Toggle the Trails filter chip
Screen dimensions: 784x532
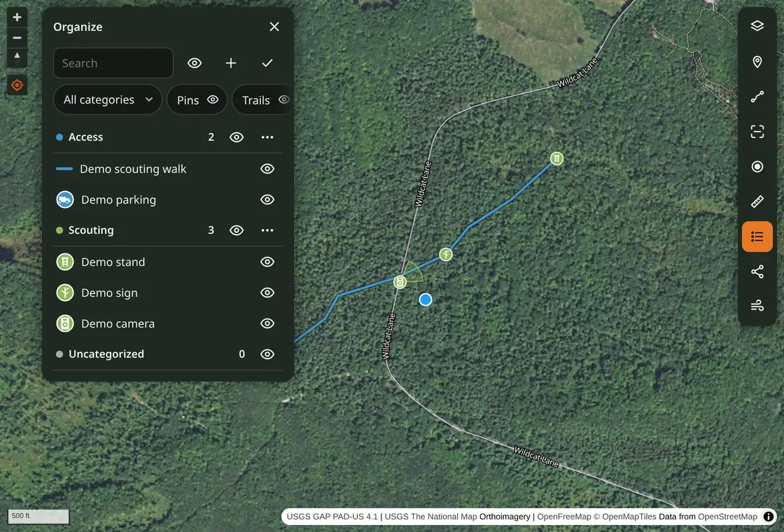(x=263, y=99)
